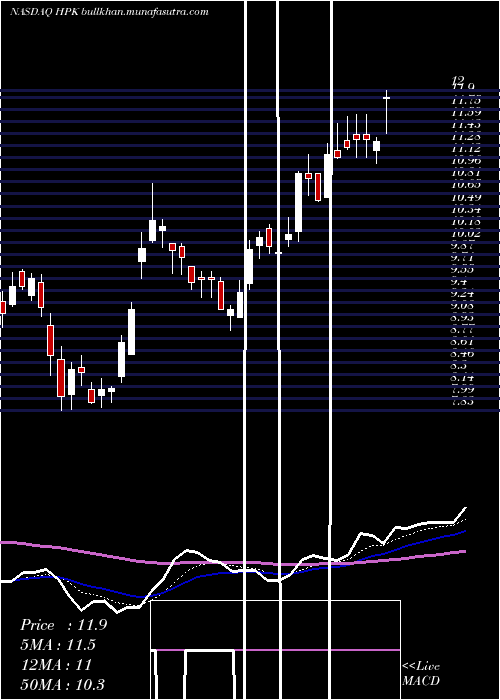Select the 11.59 price axis label
Image resolution: width=500 pixels, height=700 pixels.
coord(466,113)
